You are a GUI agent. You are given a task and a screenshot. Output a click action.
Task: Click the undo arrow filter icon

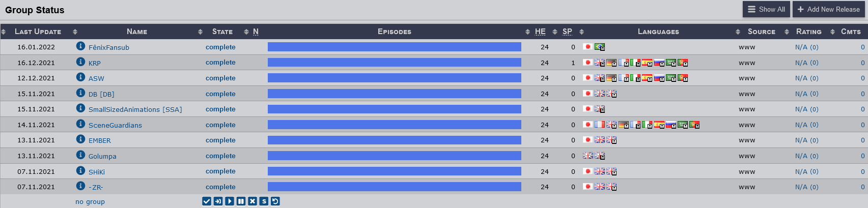point(275,201)
